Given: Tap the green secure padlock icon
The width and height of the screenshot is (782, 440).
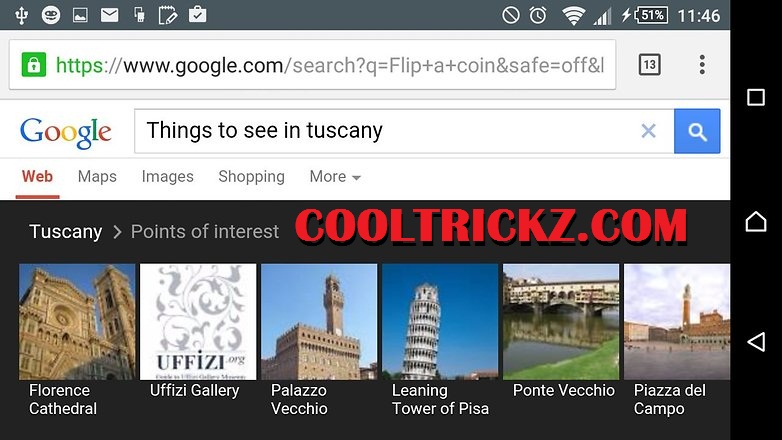Looking at the screenshot, I should [x=33, y=65].
